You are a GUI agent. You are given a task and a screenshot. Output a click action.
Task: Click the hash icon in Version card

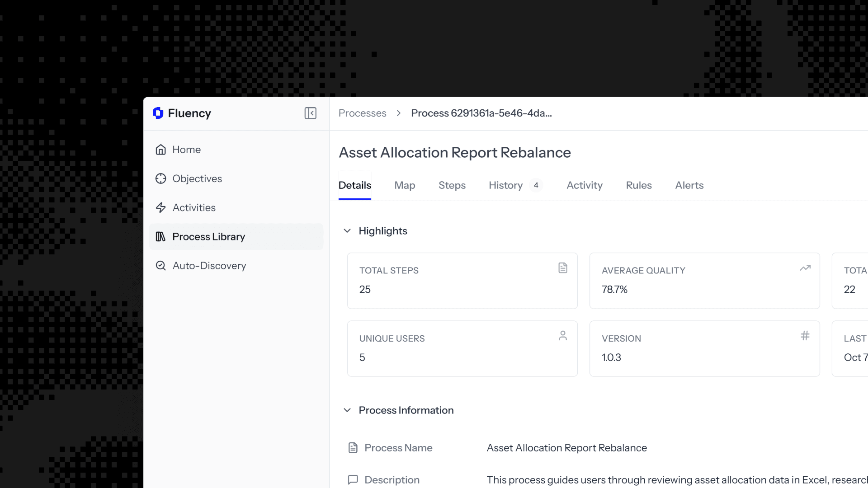point(805,336)
